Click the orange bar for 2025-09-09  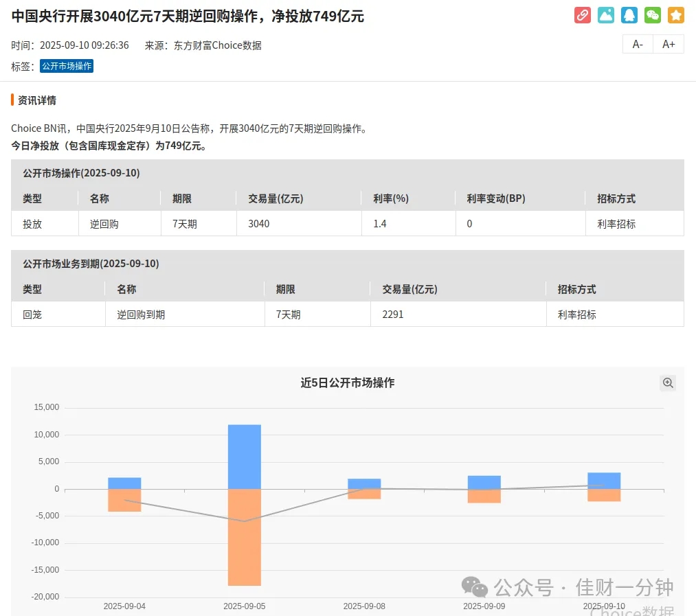pos(484,496)
